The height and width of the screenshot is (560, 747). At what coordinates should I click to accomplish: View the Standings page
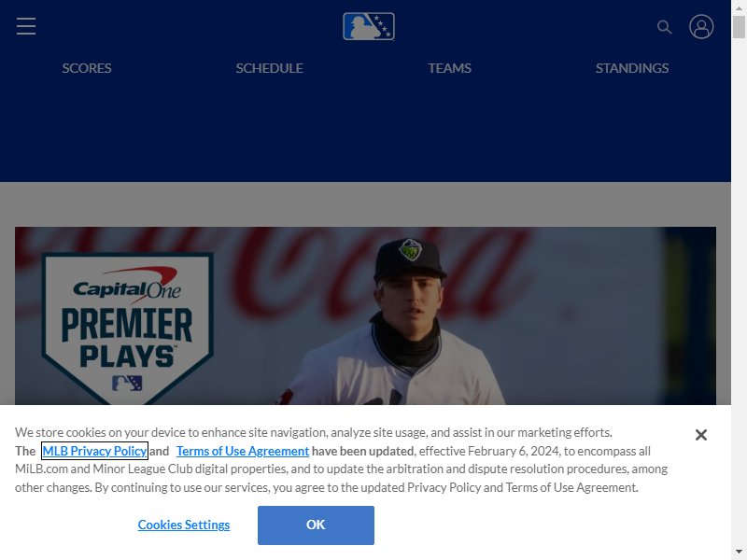632,68
